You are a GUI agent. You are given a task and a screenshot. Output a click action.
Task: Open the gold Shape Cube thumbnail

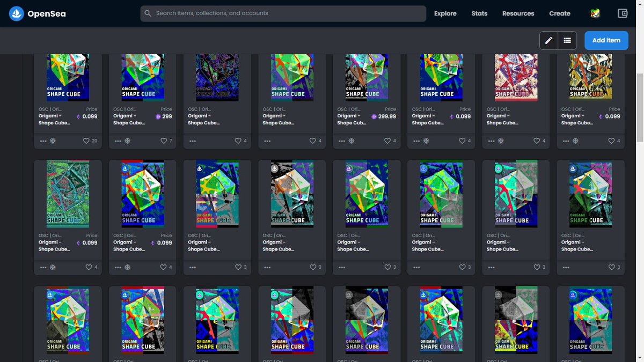pyautogui.click(x=591, y=77)
